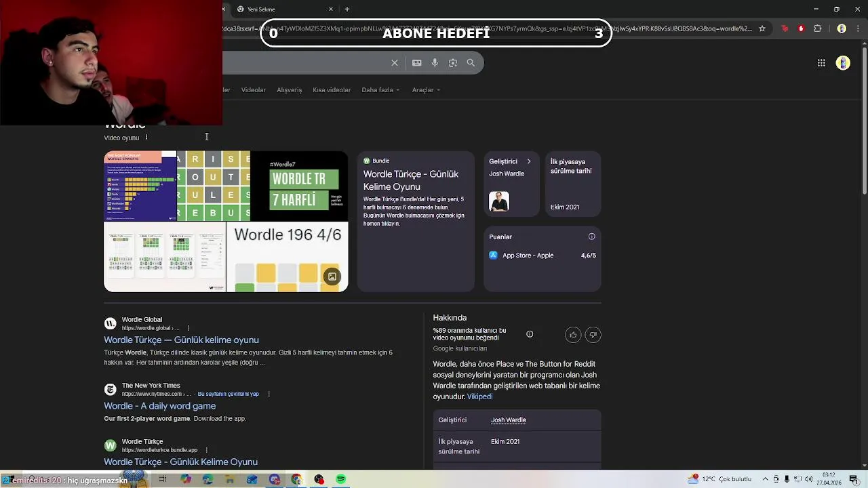Switch to the Kısa videolar tab
This screenshot has height=488, width=868.
tap(332, 89)
